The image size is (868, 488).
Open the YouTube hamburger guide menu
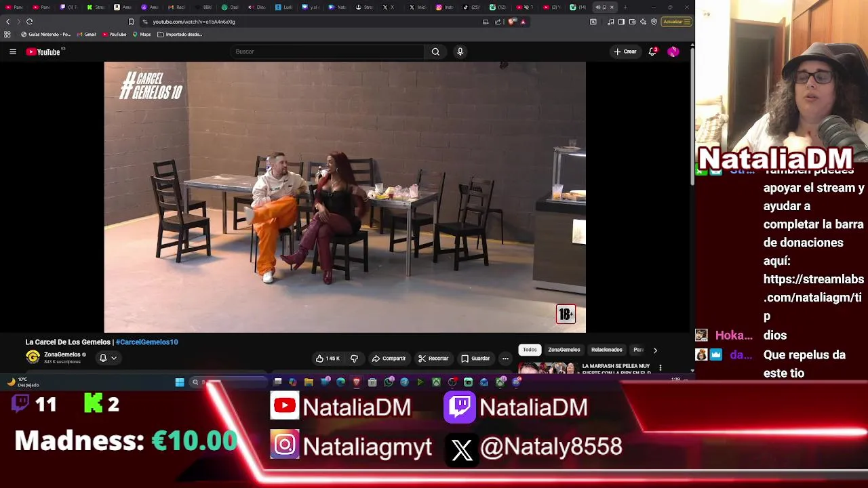(x=13, y=52)
